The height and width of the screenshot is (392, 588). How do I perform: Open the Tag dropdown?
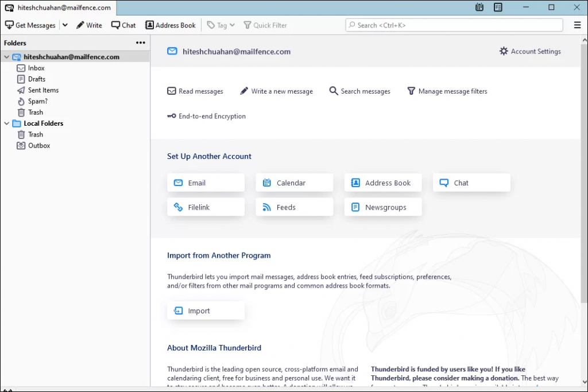click(x=221, y=25)
